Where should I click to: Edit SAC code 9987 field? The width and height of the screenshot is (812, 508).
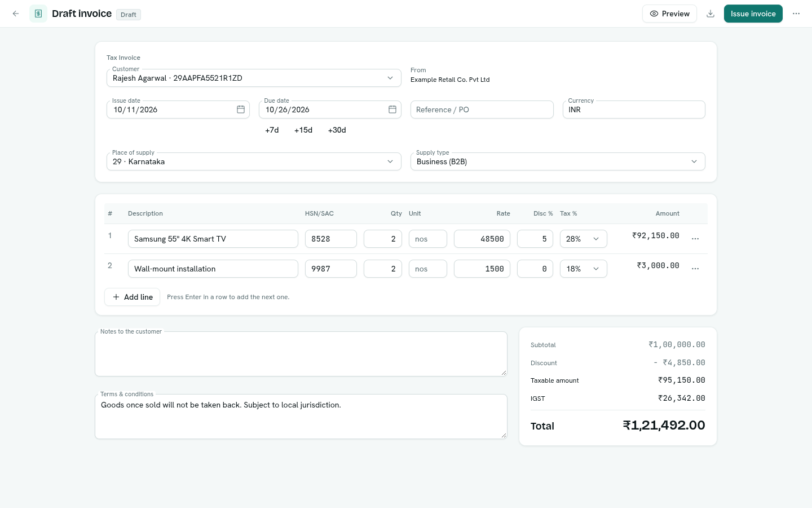coord(331,269)
